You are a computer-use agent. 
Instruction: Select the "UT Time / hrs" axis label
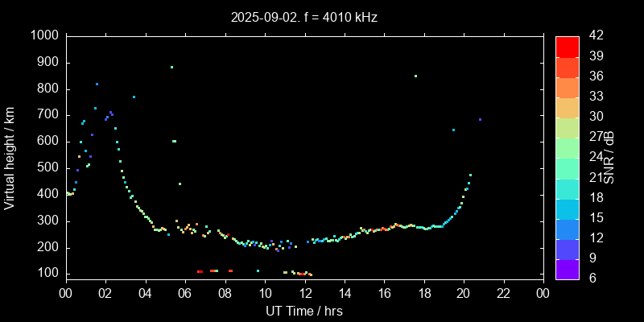pos(303,311)
